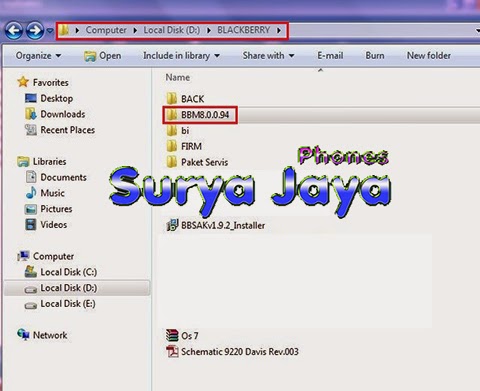Open the Organize menu
Viewport: 480px width, 391px height.
pyautogui.click(x=38, y=56)
